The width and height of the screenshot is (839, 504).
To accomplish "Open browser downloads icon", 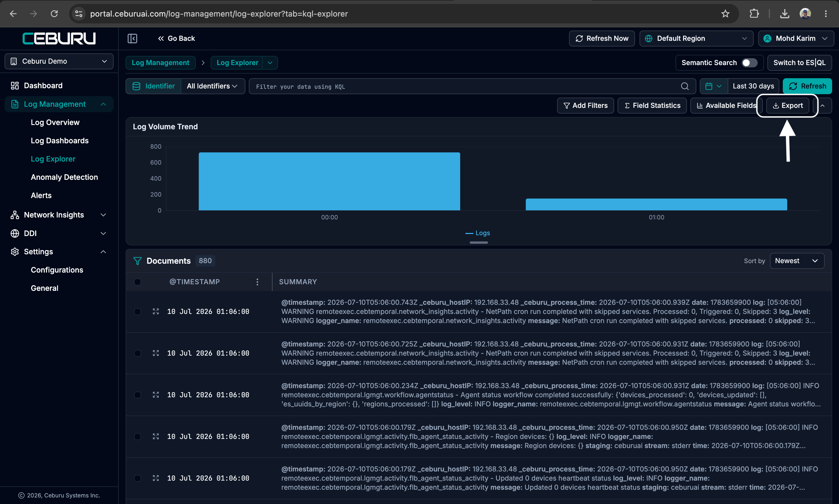I will click(784, 14).
